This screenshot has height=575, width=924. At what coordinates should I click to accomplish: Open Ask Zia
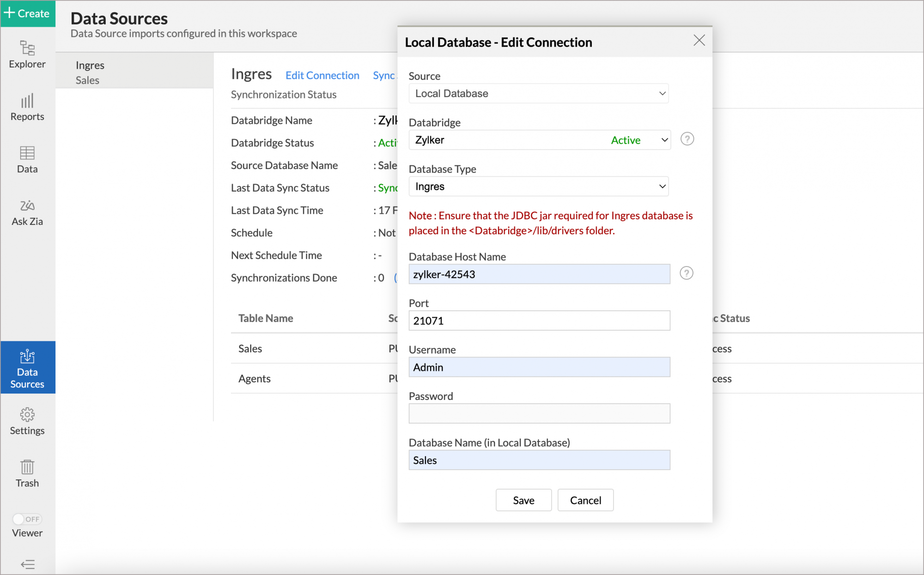click(27, 212)
